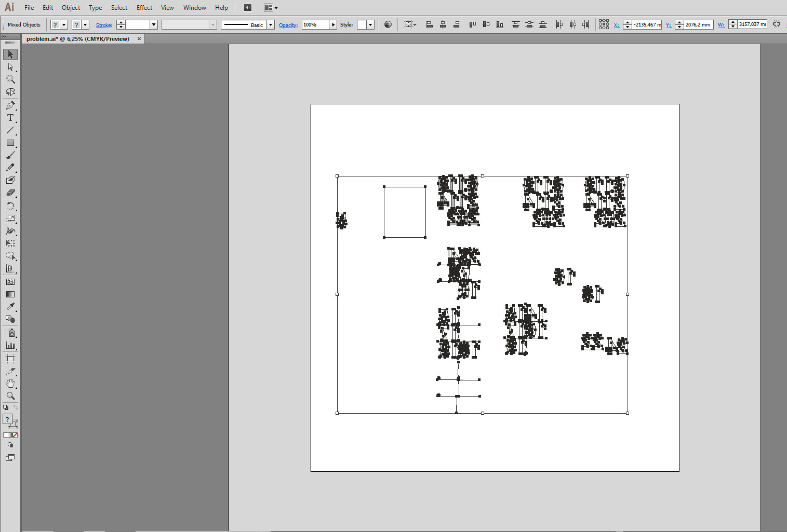Toggle constrain width and height proportions
The height and width of the screenshot is (532, 787).
pyautogui.click(x=777, y=24)
